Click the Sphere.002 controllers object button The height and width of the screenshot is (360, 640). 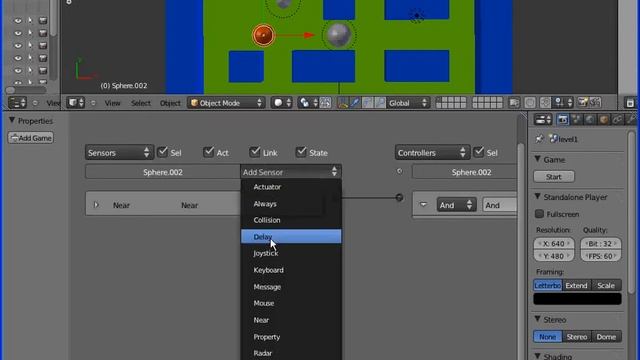tap(464, 172)
